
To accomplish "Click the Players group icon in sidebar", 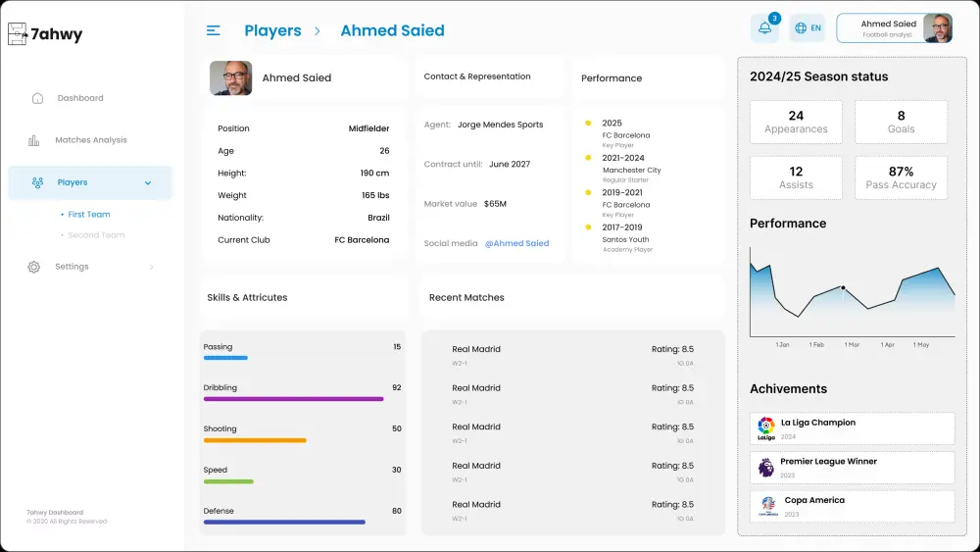I will click(37, 182).
